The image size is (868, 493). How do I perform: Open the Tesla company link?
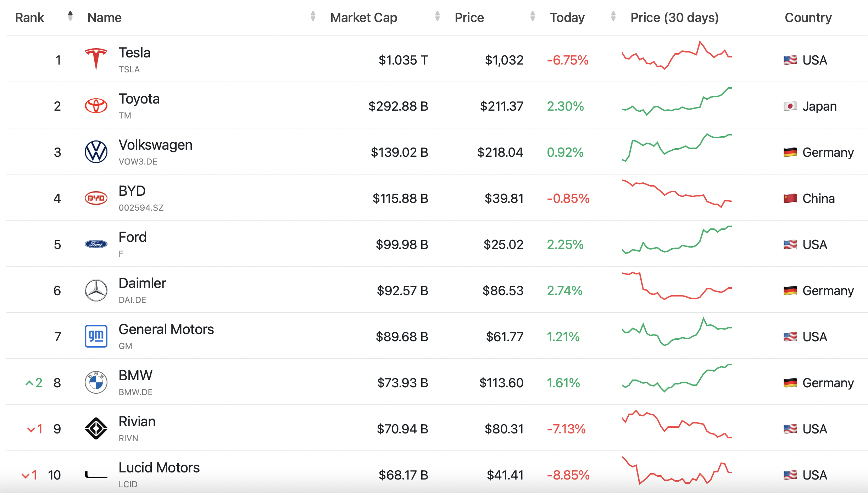click(x=134, y=52)
